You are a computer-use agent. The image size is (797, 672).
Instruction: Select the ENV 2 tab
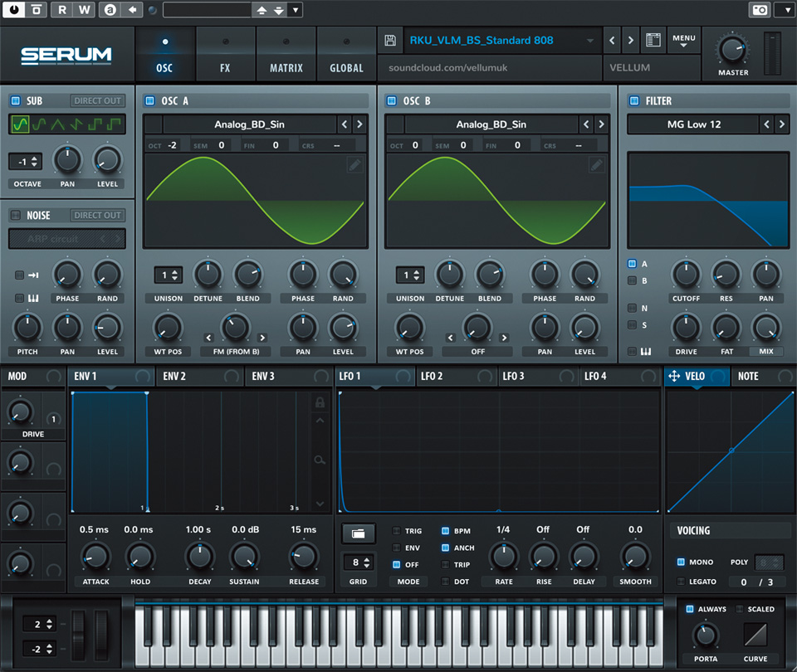(x=200, y=376)
